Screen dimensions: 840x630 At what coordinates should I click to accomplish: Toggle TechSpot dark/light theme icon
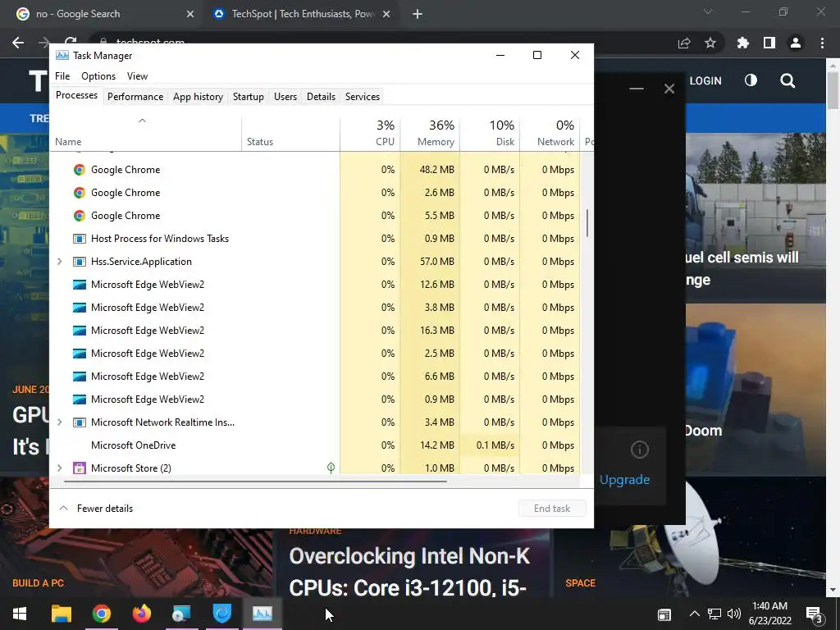pyautogui.click(x=751, y=80)
